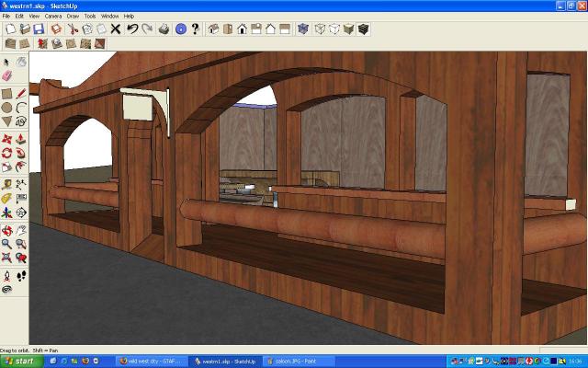Click the Windows Start button
Screen dimensions: 588x368
click(20, 361)
